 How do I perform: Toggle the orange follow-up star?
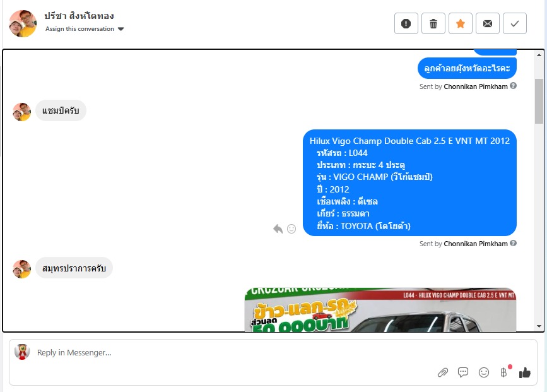click(461, 23)
